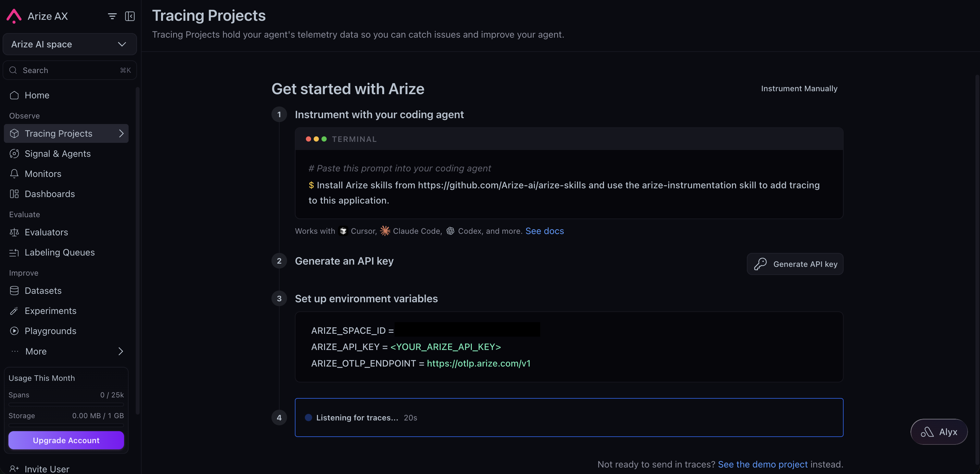Click the Invite User person icon

[15, 469]
